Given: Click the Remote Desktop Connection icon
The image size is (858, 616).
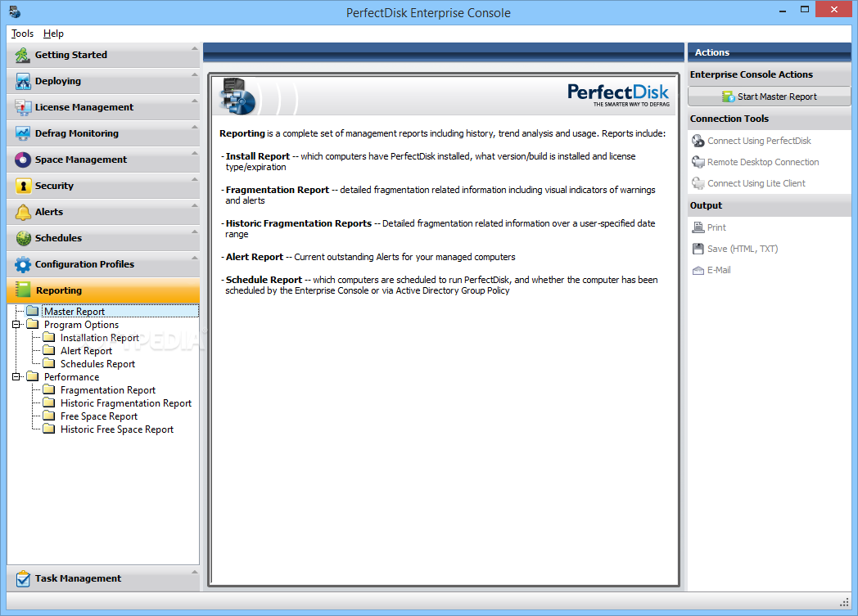Looking at the screenshot, I should tap(698, 162).
